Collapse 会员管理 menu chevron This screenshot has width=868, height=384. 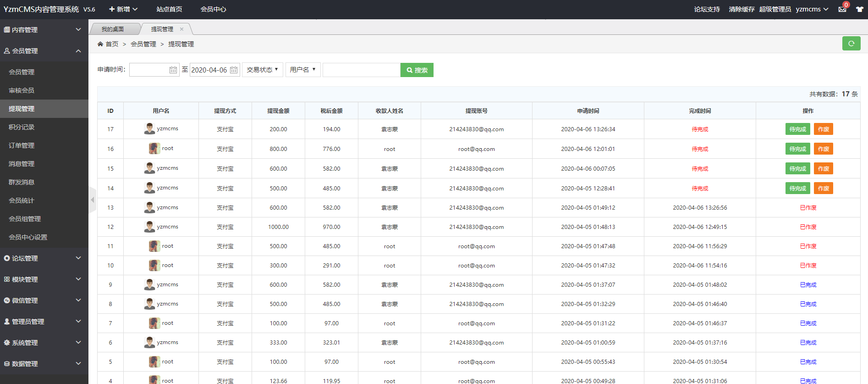click(78, 51)
